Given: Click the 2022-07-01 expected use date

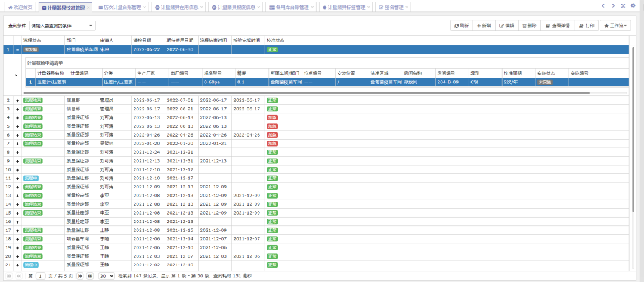Looking at the screenshot, I should pos(181,101).
